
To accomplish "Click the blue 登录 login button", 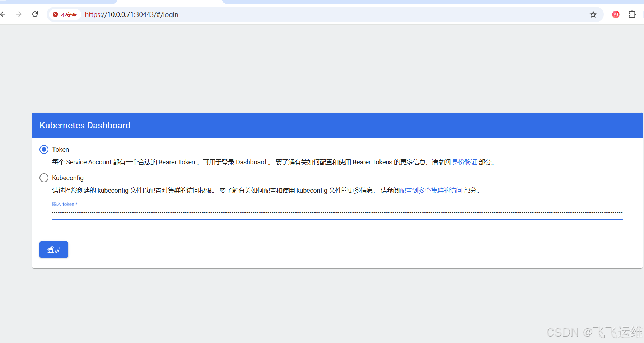I will point(54,250).
